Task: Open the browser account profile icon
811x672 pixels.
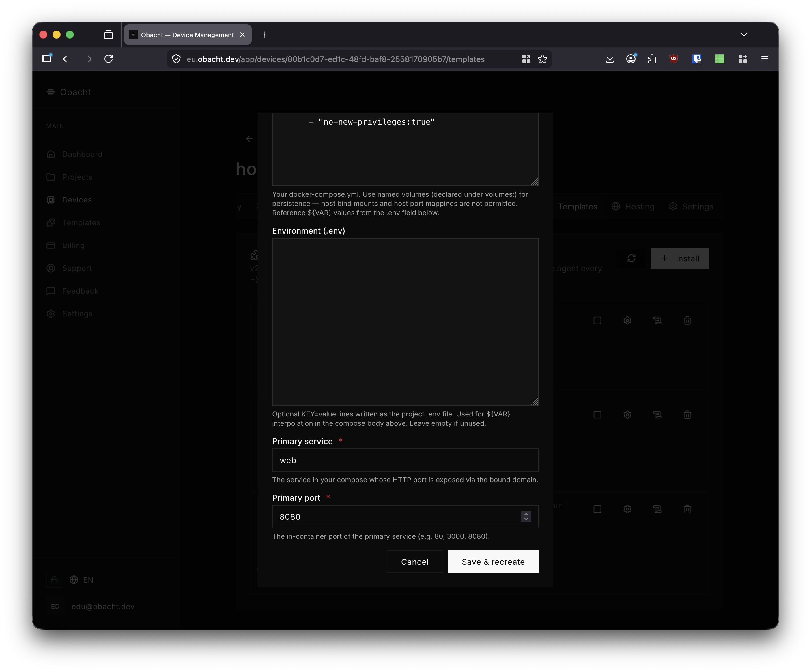Action: [631, 59]
